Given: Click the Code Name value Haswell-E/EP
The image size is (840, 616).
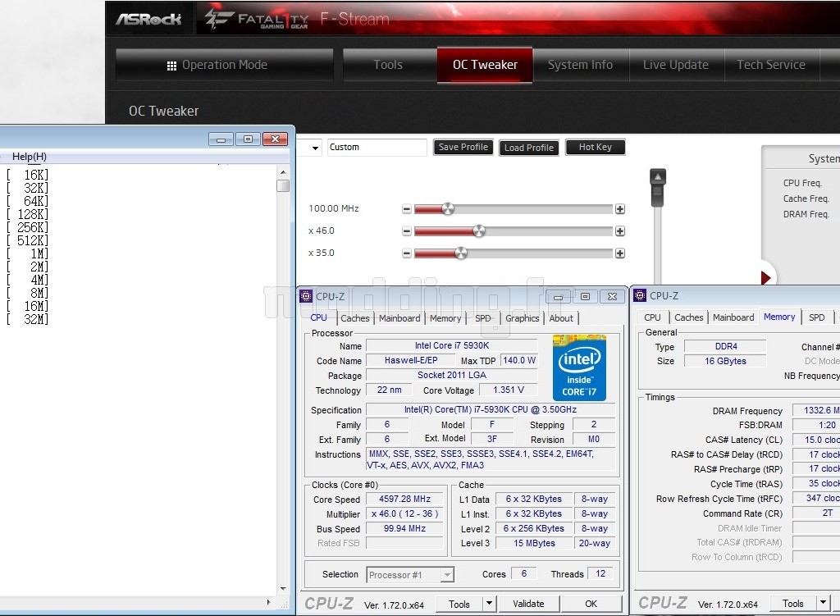Looking at the screenshot, I should point(411,360).
